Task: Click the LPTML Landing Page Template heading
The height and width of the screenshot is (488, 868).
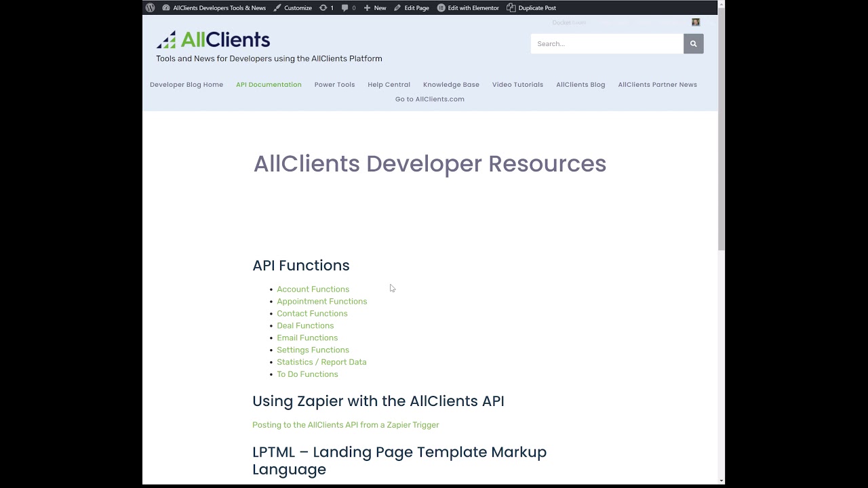Action: click(x=399, y=461)
